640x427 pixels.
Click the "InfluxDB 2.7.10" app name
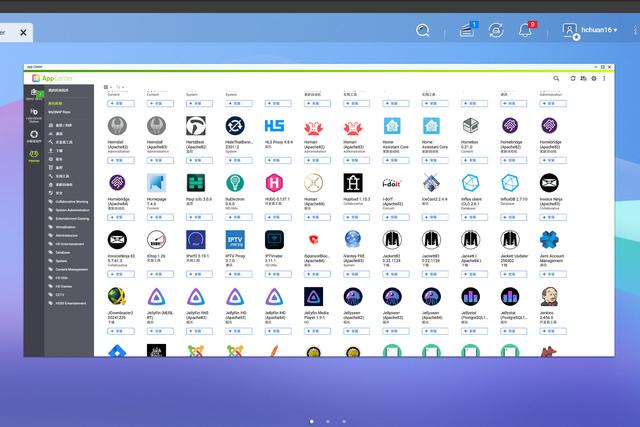tap(514, 199)
